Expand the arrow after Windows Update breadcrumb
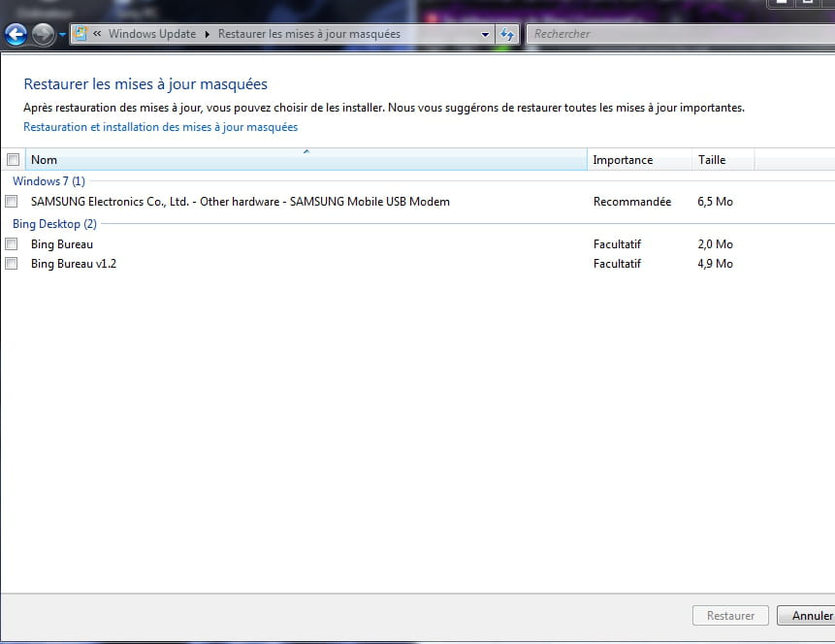Screen dimensions: 835x644 [207, 34]
